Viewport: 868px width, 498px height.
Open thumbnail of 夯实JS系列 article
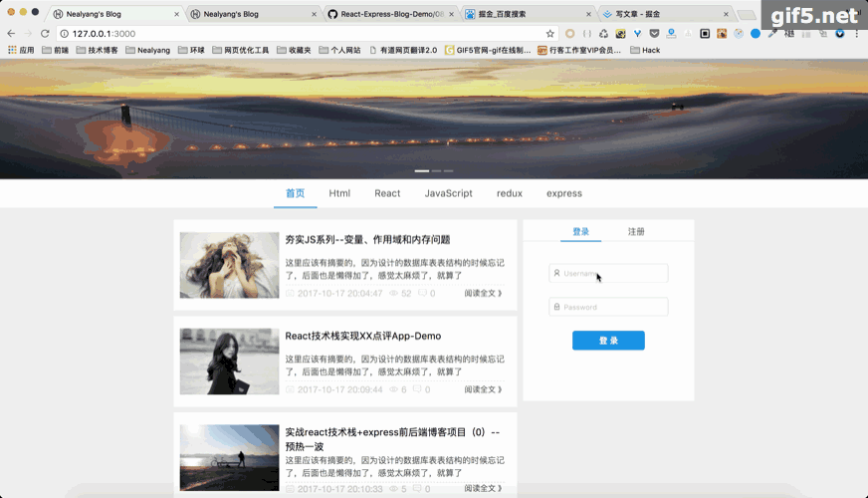(229, 265)
